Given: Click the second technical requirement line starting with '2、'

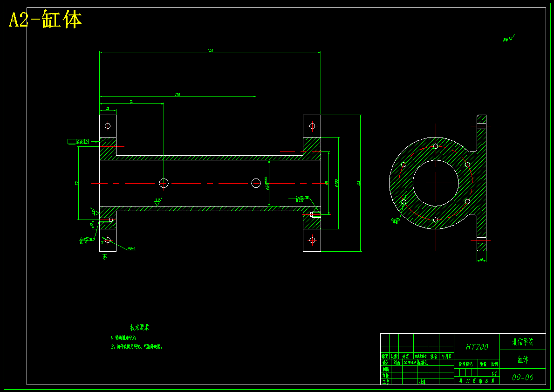Looking at the screenshot, I should (137, 347).
